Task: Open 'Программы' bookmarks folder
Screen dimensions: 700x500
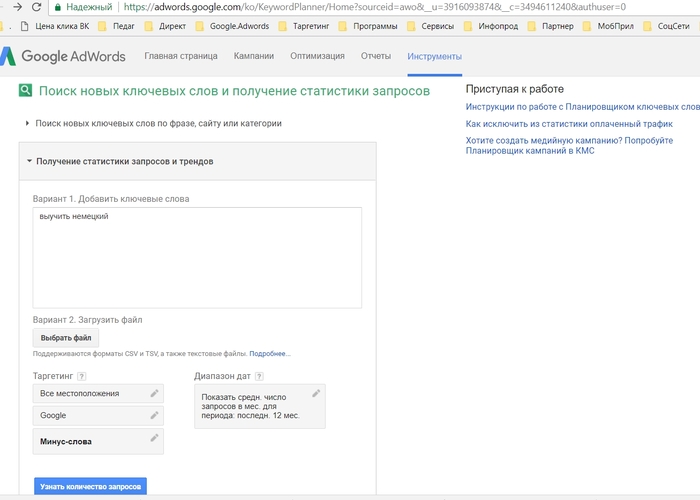Action: tap(368, 26)
